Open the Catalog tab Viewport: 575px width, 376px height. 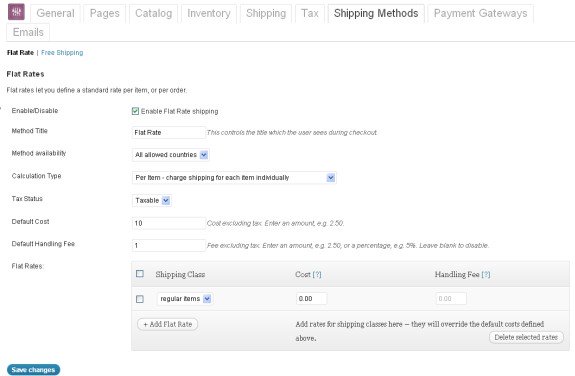[153, 14]
